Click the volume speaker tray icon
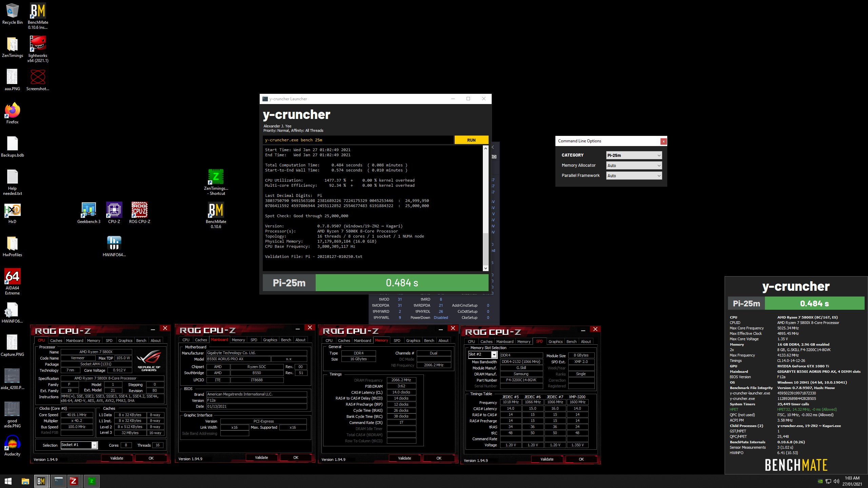 tap(836, 481)
